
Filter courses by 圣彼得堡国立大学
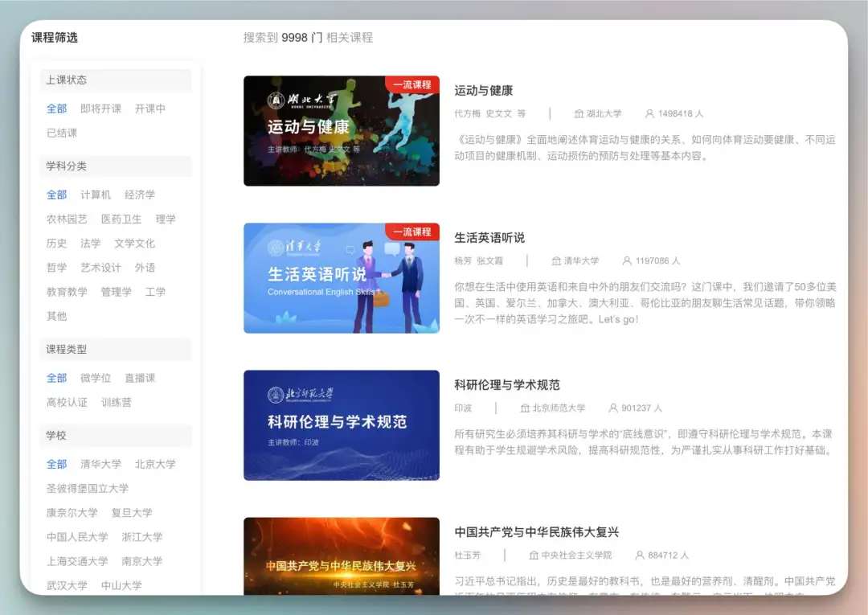point(88,489)
